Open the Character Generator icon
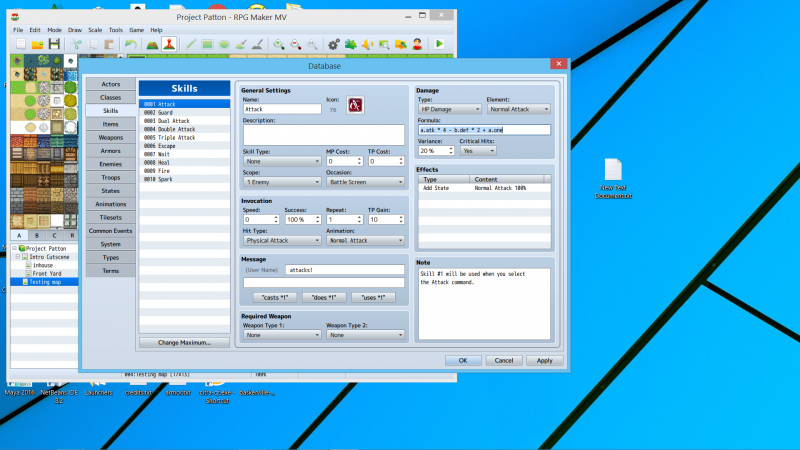Screen dimensions: 800x450 coord(417,44)
